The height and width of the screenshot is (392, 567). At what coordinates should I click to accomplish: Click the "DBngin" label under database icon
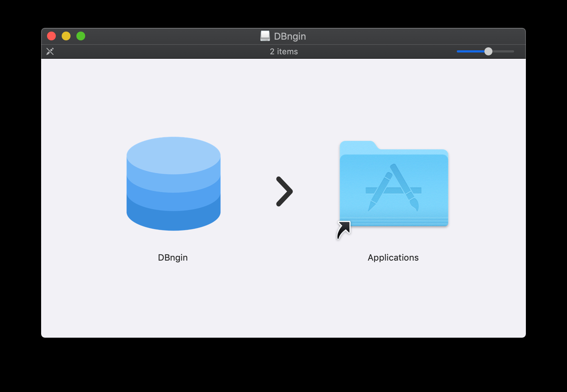173,258
